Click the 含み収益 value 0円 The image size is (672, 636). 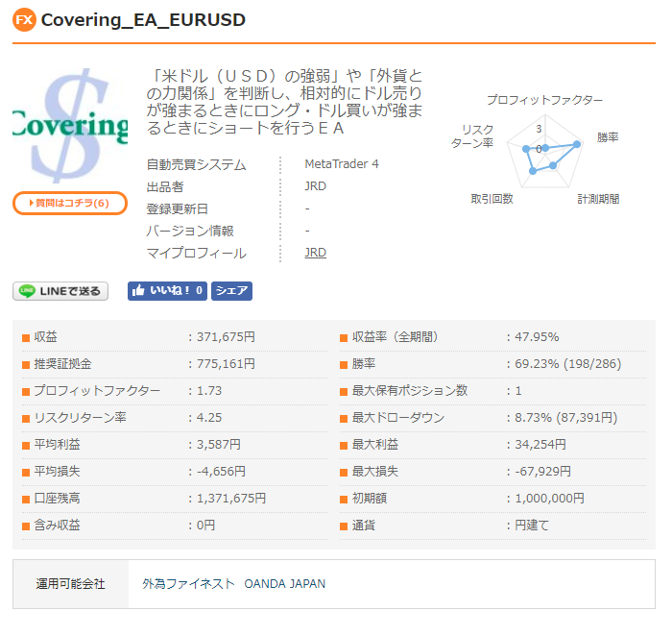tap(205, 526)
